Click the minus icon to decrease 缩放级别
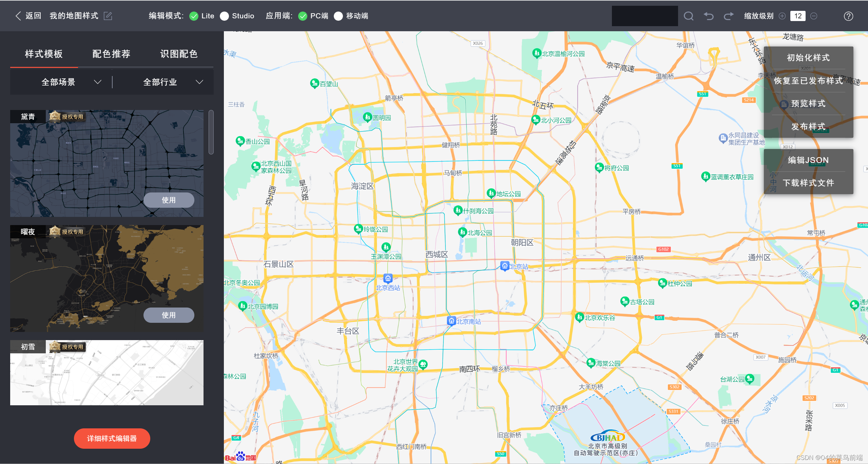 click(813, 16)
